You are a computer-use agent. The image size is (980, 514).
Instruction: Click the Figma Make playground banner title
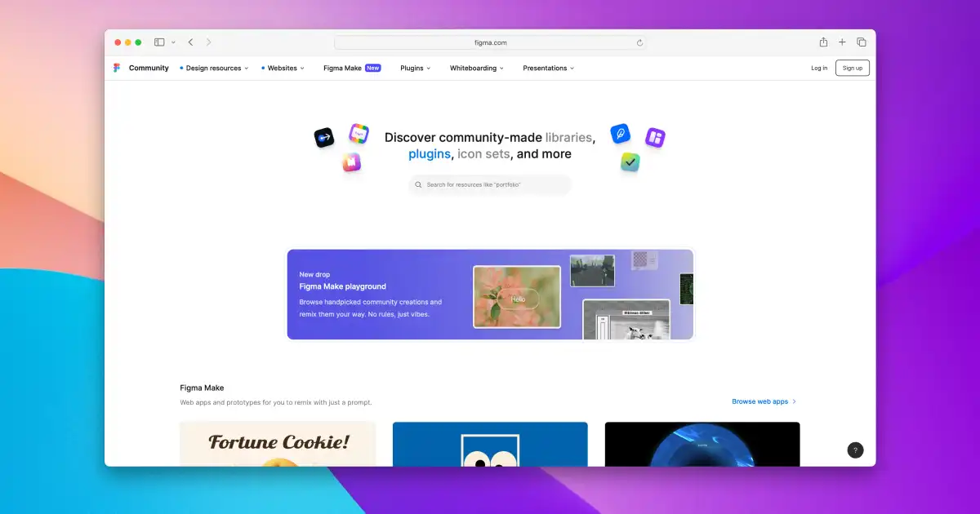(342, 286)
